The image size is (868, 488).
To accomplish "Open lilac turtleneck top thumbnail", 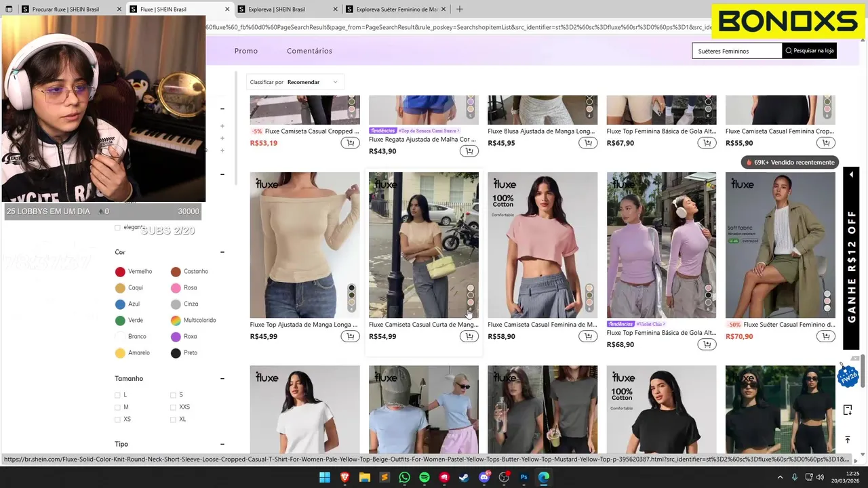I will coord(661,245).
